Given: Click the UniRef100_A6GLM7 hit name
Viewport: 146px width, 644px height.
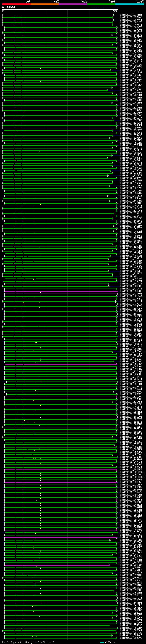Looking at the screenshot, I should tap(131, 628).
